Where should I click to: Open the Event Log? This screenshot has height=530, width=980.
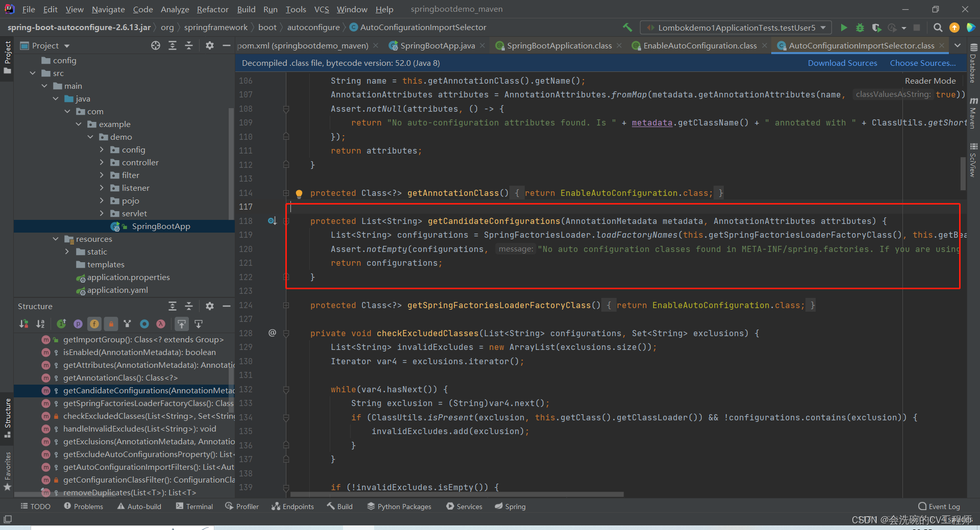pos(939,507)
